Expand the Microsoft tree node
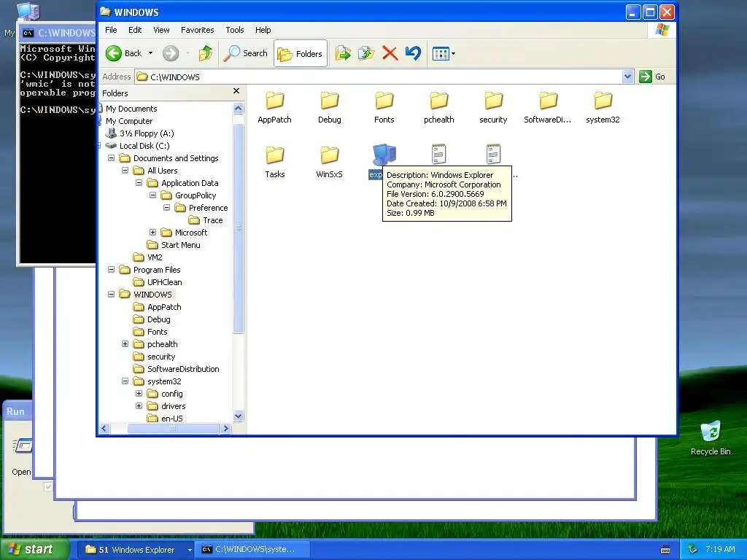 pyautogui.click(x=152, y=233)
